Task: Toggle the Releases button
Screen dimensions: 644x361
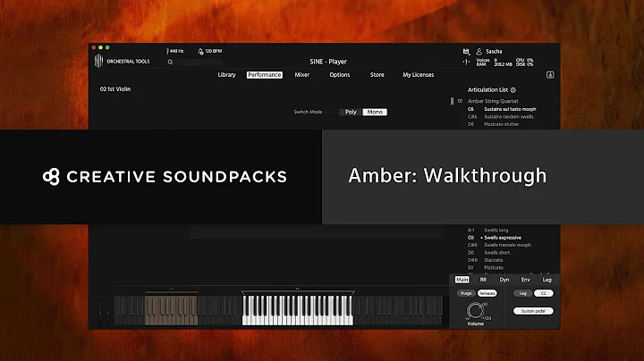Action: pos(487,293)
